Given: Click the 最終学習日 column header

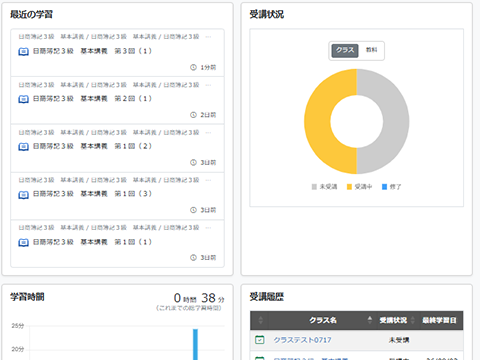Looking at the screenshot, I should (x=439, y=320).
